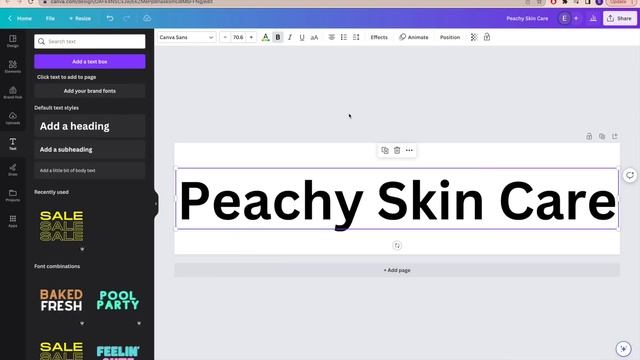This screenshot has width=640, height=360.
Task: Click the font size field 70.6
Action: click(238, 37)
